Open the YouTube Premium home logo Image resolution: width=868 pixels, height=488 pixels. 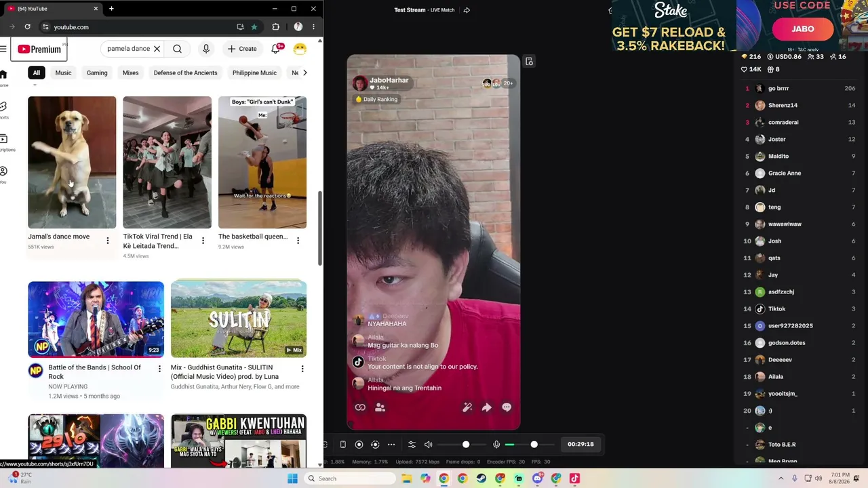tap(39, 49)
